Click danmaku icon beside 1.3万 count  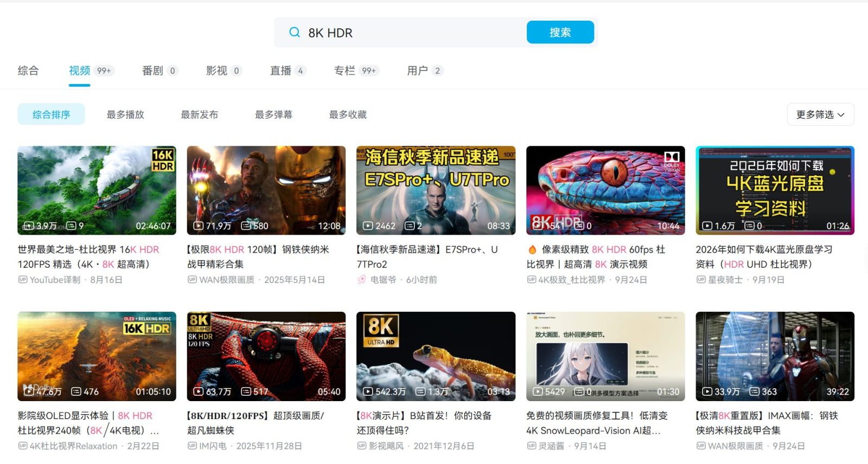420,391
